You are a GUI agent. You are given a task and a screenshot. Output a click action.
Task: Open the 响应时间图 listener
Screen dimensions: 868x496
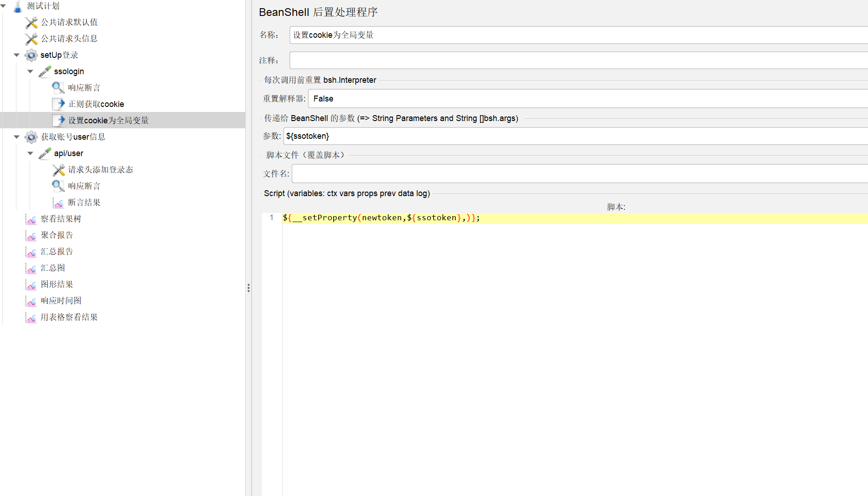click(61, 301)
